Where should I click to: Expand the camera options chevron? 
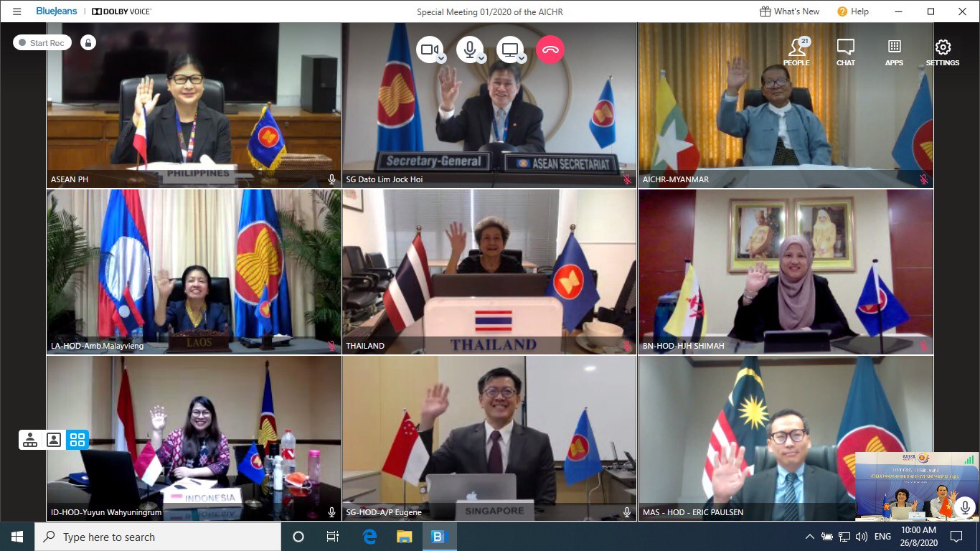click(442, 58)
